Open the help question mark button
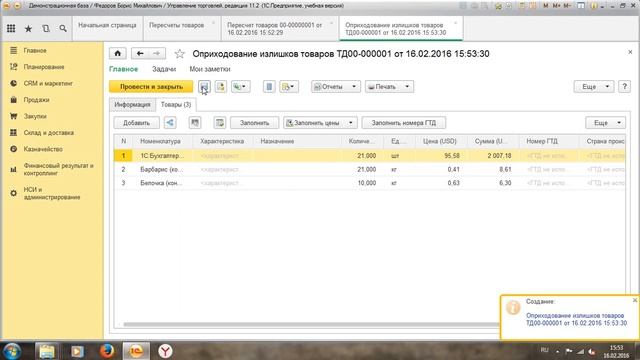This screenshot has height=360, width=640. pos(624,87)
